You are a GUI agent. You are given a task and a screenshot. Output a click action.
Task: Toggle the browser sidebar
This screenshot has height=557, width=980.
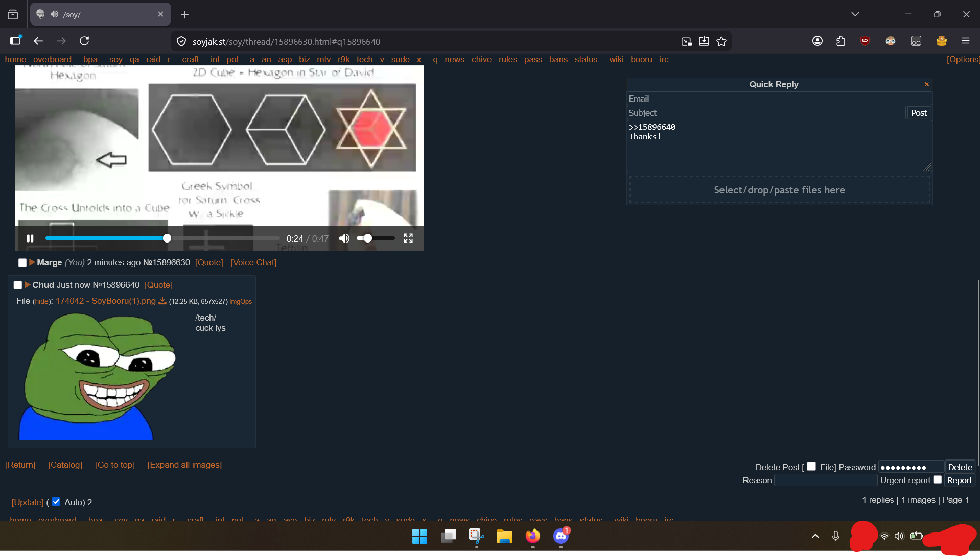click(15, 41)
